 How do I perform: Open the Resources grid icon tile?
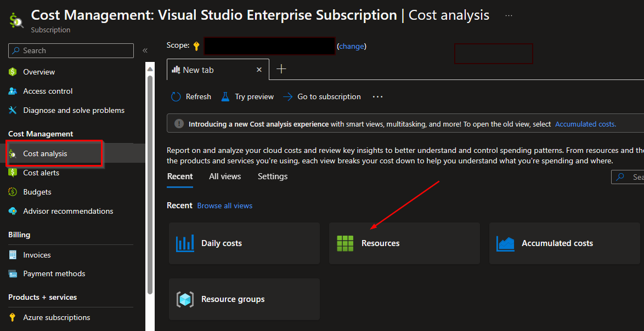(404, 243)
